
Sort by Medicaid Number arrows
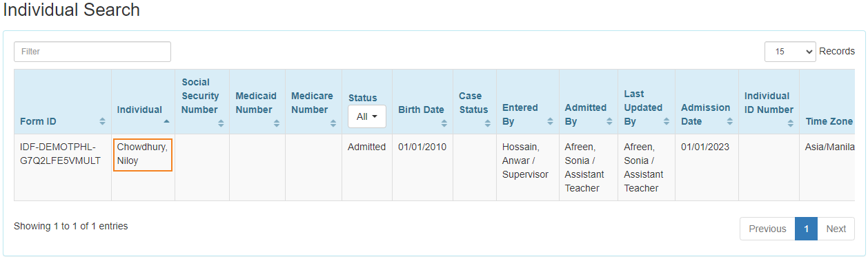pos(276,123)
